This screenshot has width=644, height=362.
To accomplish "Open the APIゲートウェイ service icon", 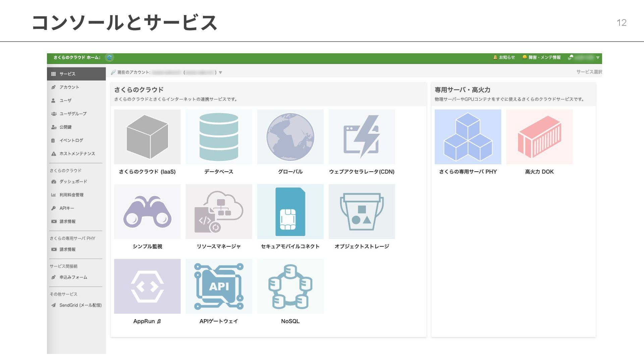I will coord(219,286).
